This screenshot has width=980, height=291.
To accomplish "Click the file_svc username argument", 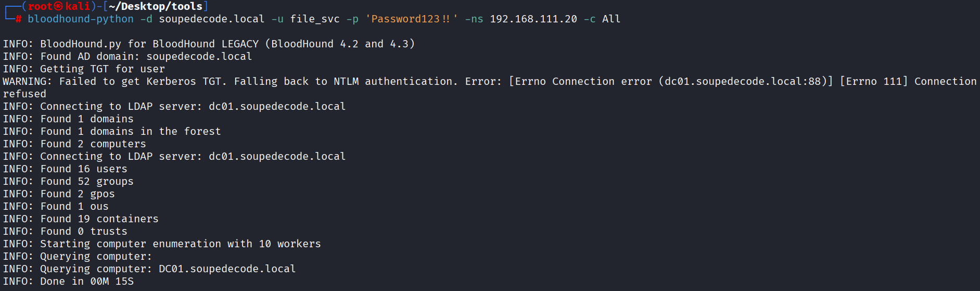I will (x=315, y=19).
